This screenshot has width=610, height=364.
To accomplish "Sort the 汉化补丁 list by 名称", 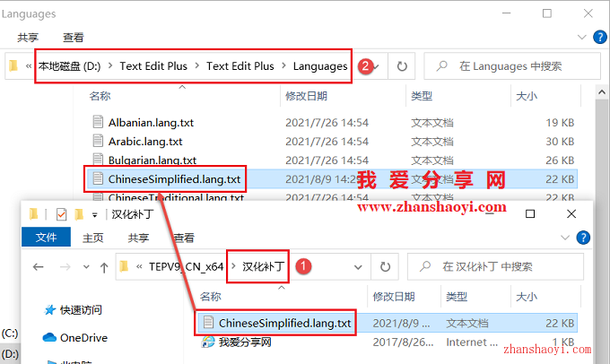I will 211,297.
